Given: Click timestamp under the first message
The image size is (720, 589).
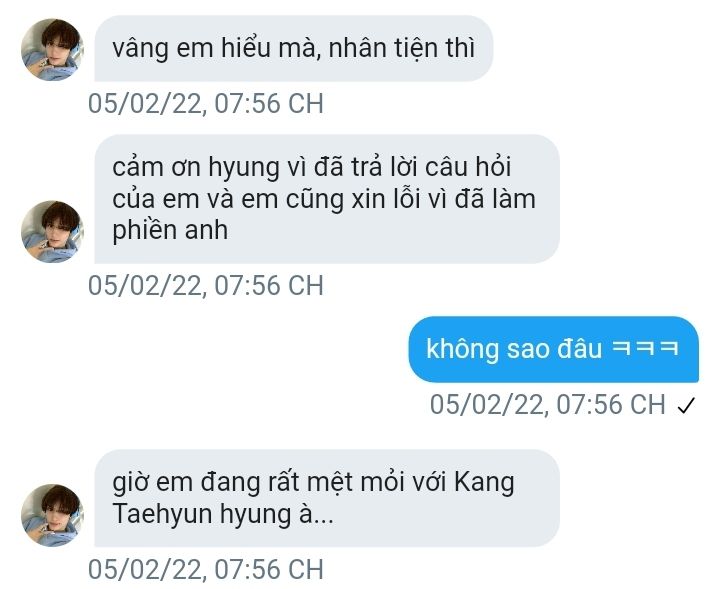Looking at the screenshot, I should pos(206,104).
